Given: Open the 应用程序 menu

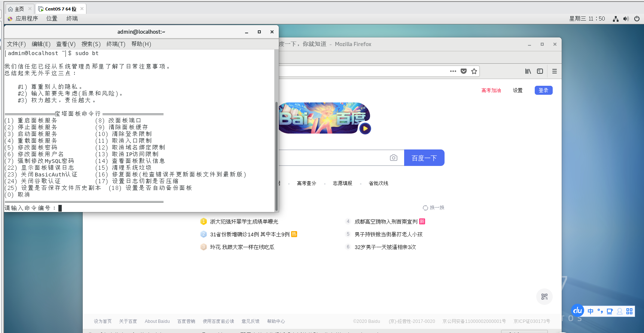Looking at the screenshot, I should (27, 18).
